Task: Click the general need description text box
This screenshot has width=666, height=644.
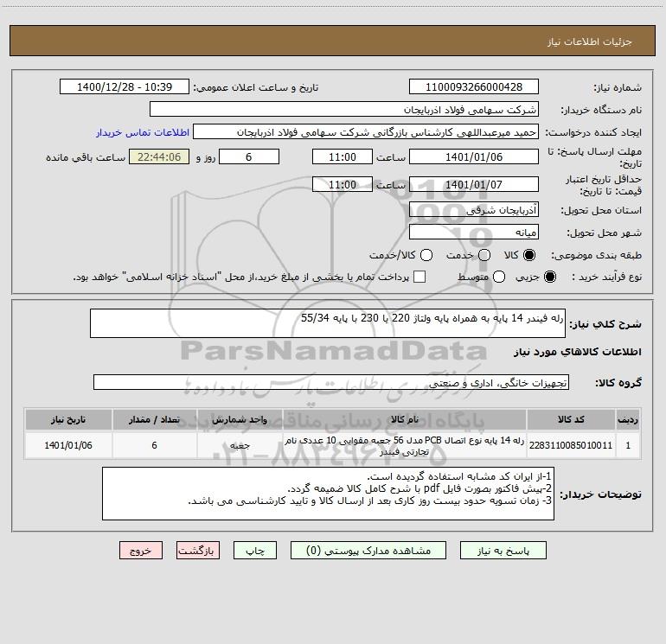Action: click(x=328, y=323)
